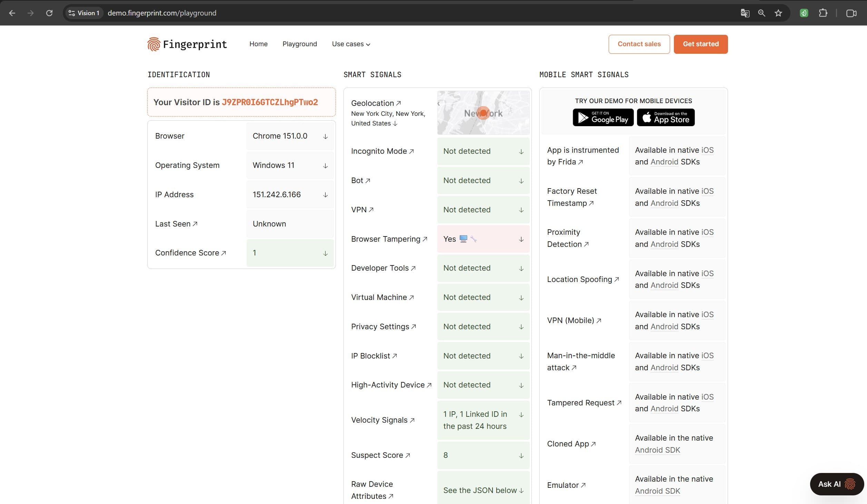
Task: Open the Bot external link arrow
Action: [x=368, y=181]
